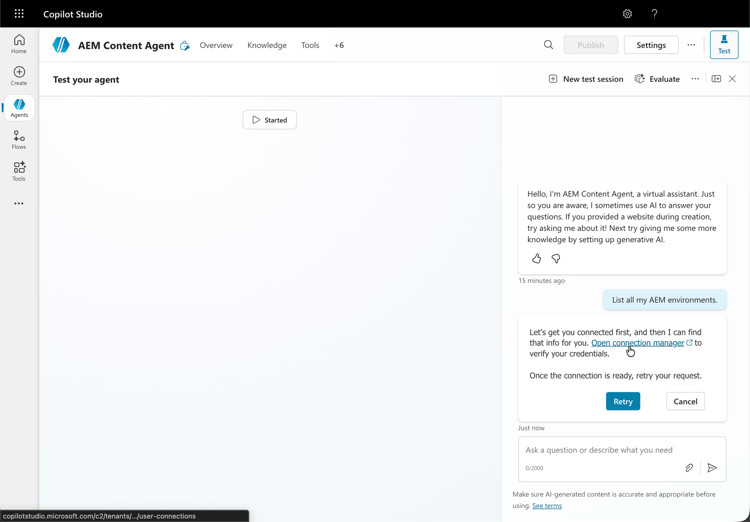This screenshot has height=522, width=750.
Task: Open the app launcher waffle icon
Action: [19, 14]
